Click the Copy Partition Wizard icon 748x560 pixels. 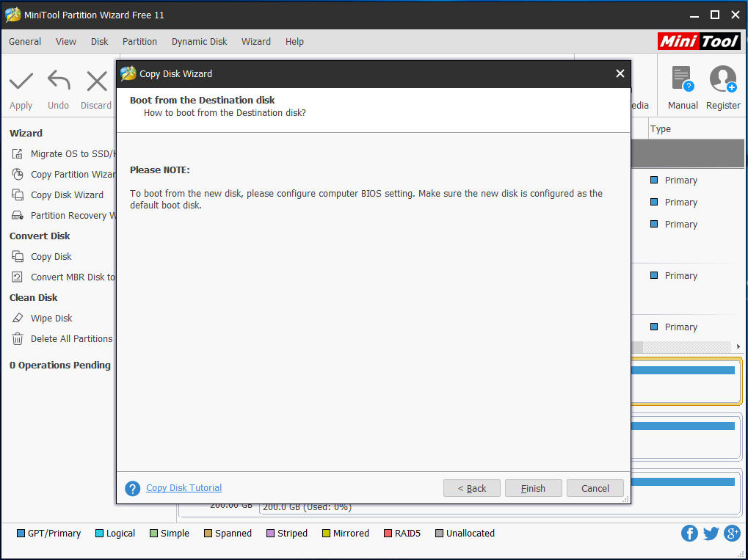point(18,174)
